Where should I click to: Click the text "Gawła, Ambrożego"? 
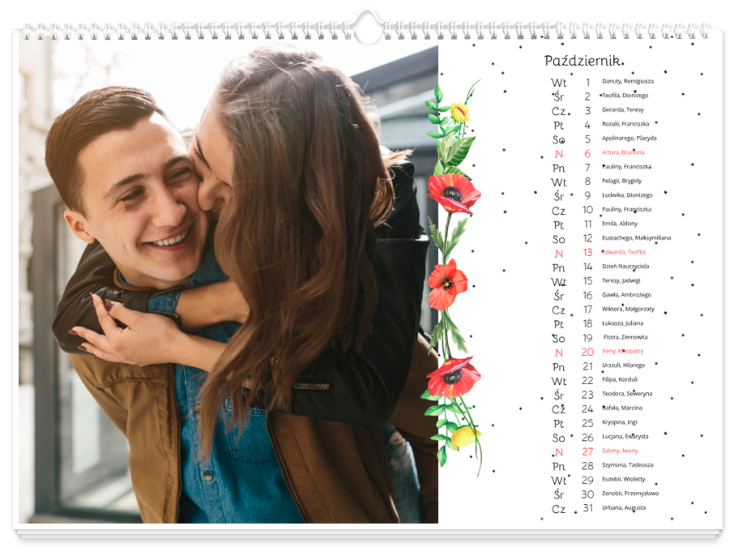click(x=626, y=295)
